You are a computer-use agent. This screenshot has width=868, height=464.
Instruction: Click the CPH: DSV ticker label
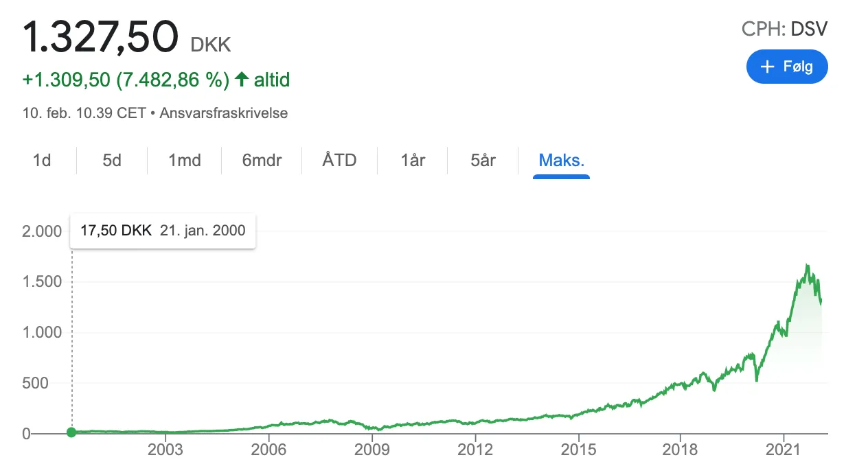tap(784, 29)
